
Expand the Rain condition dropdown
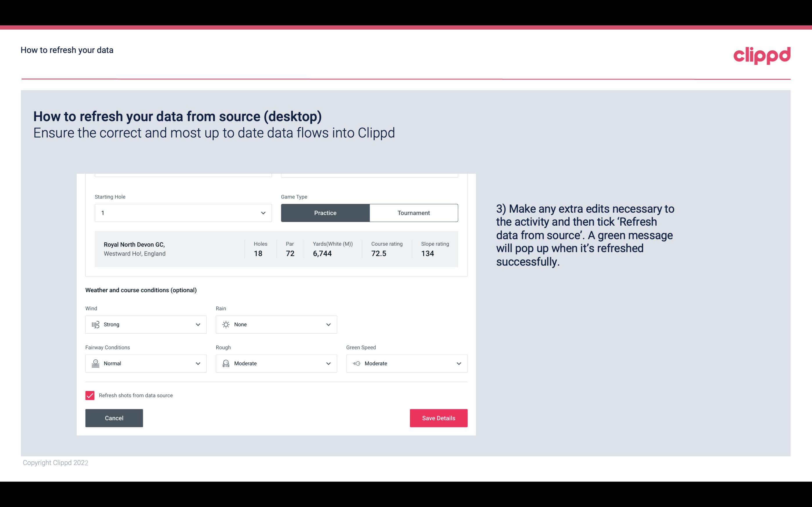tap(328, 324)
